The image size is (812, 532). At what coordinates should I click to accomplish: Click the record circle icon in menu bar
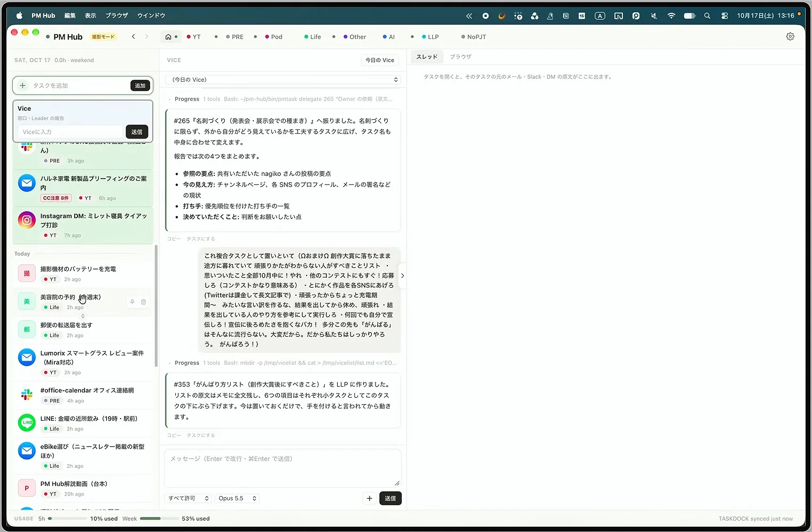[x=486, y=16]
